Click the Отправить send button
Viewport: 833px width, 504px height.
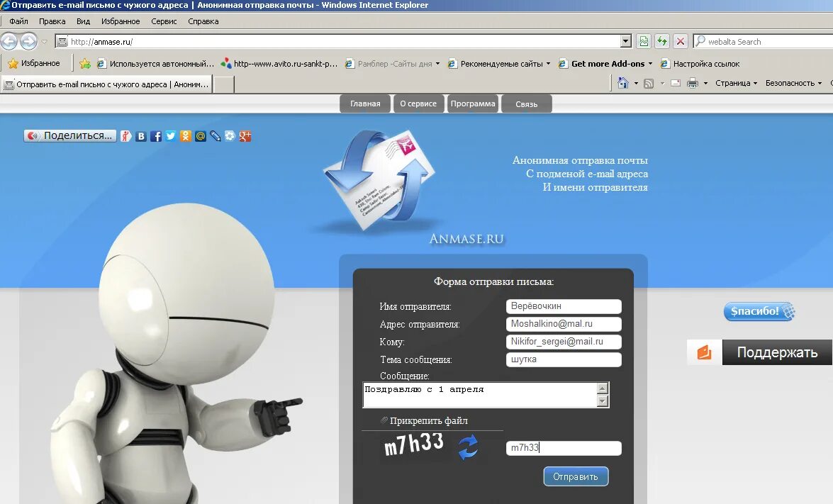point(576,476)
